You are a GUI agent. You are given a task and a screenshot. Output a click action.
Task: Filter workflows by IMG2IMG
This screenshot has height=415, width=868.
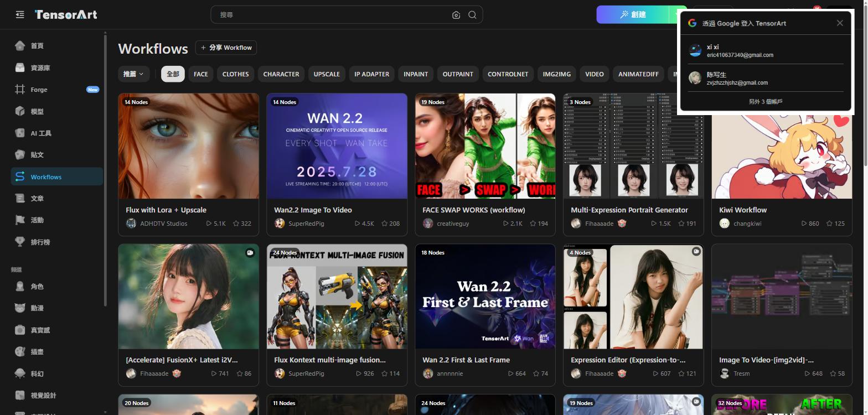pyautogui.click(x=557, y=74)
